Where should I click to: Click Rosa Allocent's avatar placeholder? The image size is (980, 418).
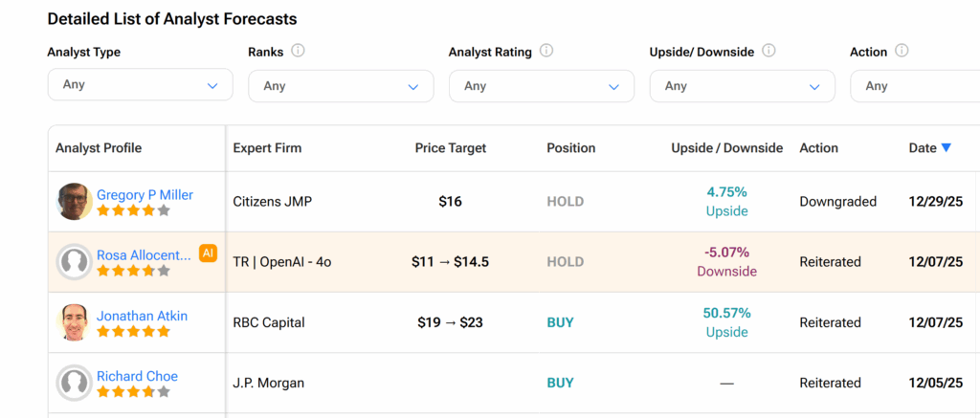pyautogui.click(x=75, y=262)
